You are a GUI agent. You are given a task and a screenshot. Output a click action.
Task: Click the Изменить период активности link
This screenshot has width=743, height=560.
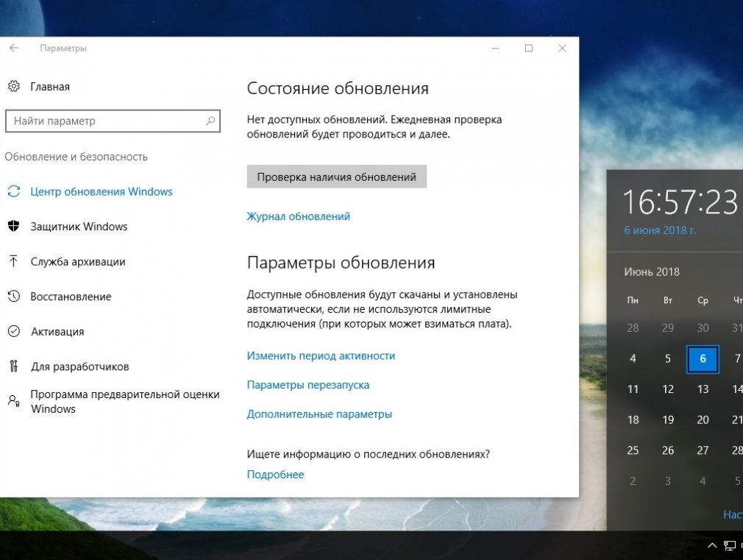coord(321,356)
